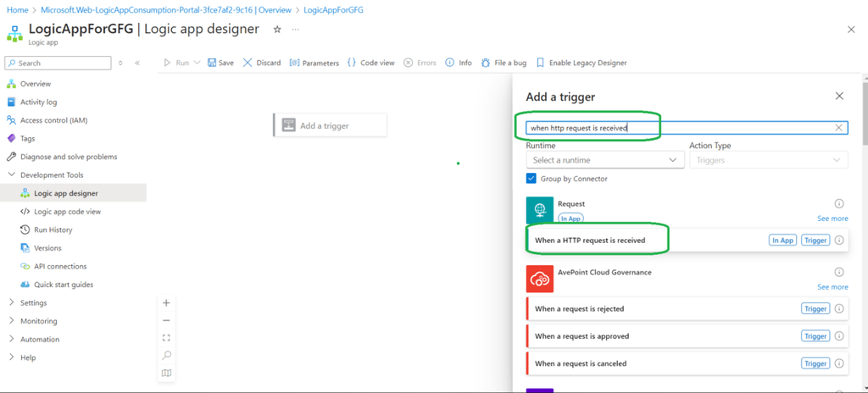The height and width of the screenshot is (393, 868).
Task: Click the AvePoint Cloud Governance icon
Action: pyautogui.click(x=540, y=279)
